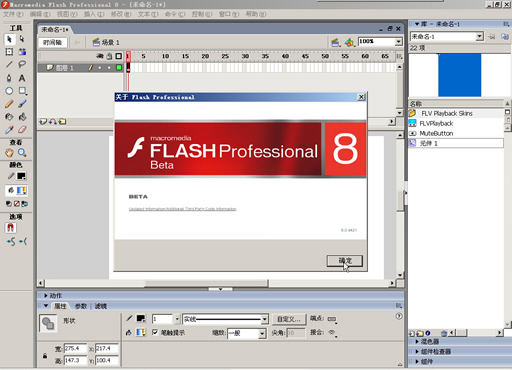Toggle all layers outline view square
Image resolution: width=512 pixels, height=370 pixels.
click(119, 56)
